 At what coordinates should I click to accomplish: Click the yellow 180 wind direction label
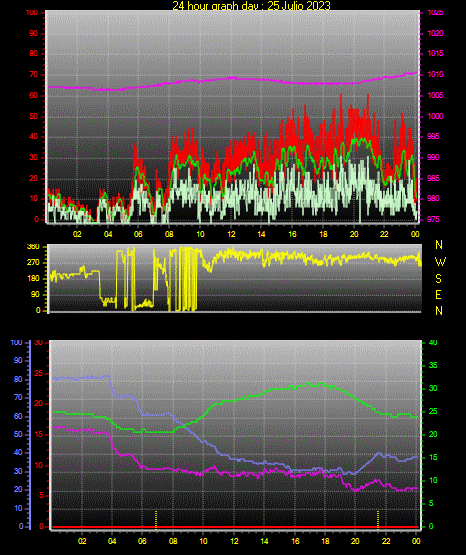click(x=33, y=279)
